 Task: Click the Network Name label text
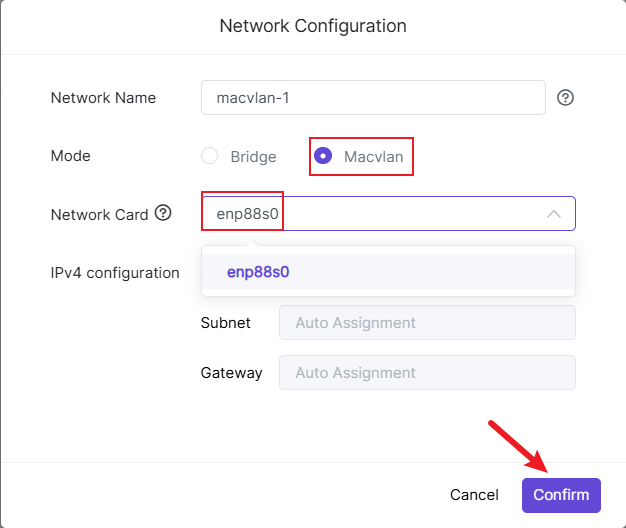pos(103,98)
